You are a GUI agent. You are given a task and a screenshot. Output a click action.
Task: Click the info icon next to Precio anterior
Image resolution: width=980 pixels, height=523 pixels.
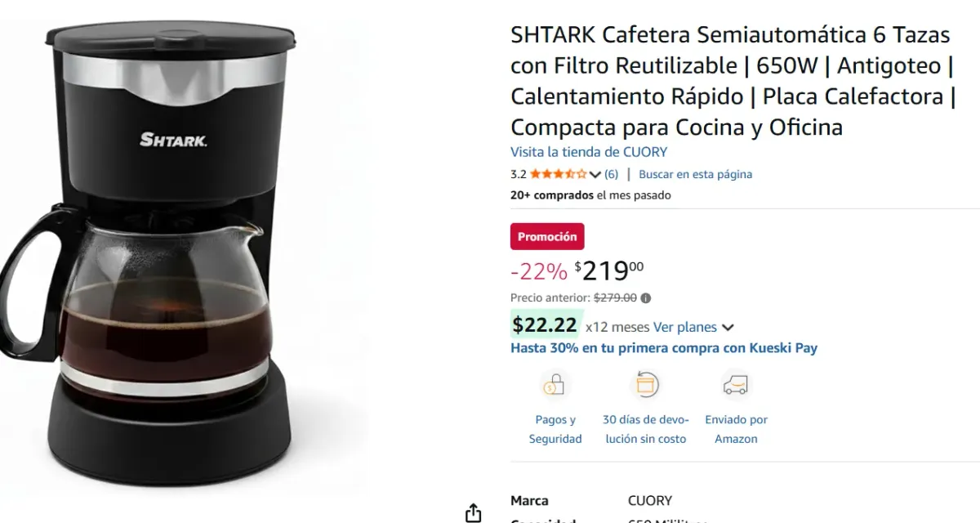[x=647, y=297]
